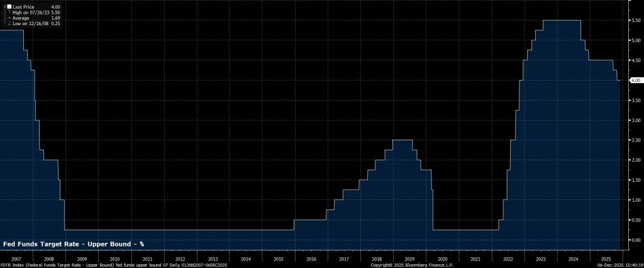Viewport: 644px width, 268px height.
Task: Click the High marker icon in legend
Action: [x=9, y=12]
